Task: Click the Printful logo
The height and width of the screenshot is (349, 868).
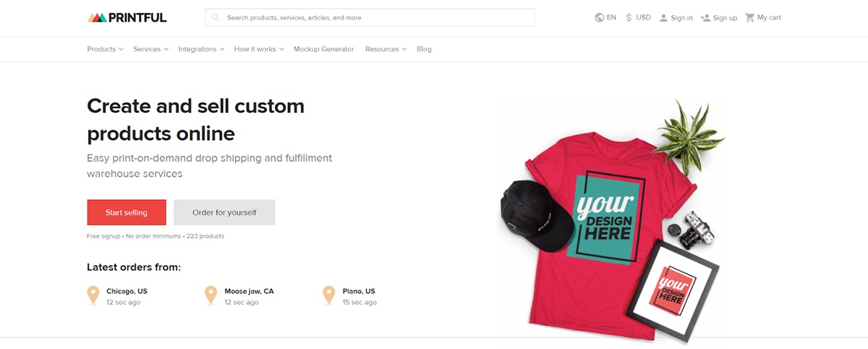Action: point(127,17)
